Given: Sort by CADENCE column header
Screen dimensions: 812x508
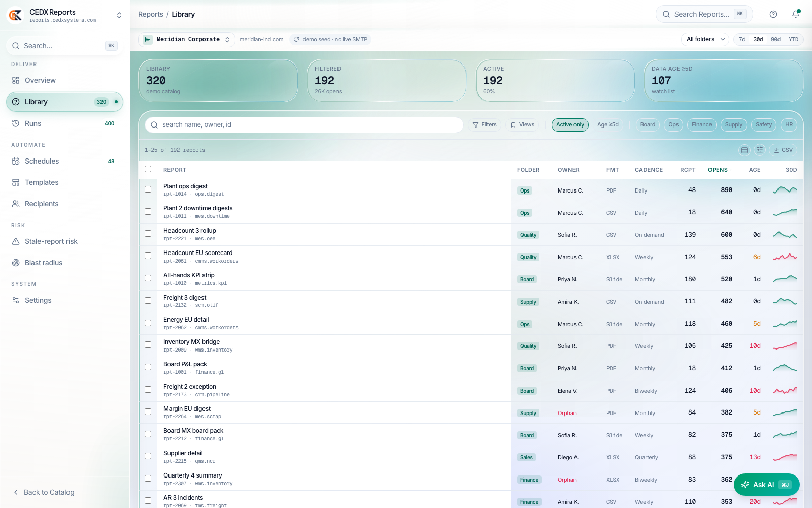Looking at the screenshot, I should (x=649, y=170).
